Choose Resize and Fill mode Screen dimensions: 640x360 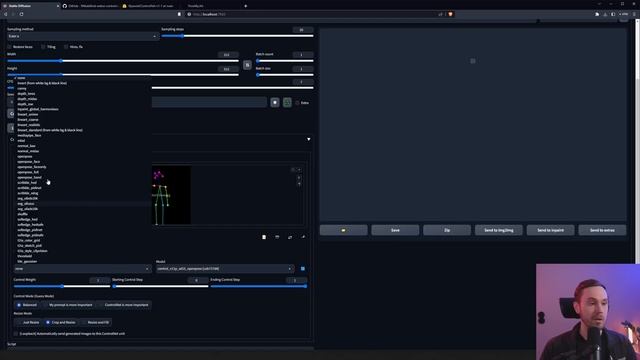click(x=96, y=322)
